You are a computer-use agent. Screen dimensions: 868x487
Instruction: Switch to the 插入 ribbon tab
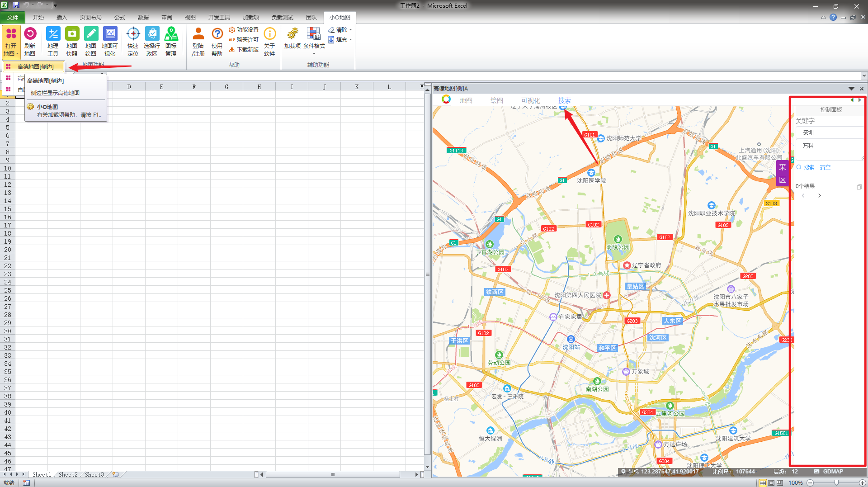[x=62, y=18]
